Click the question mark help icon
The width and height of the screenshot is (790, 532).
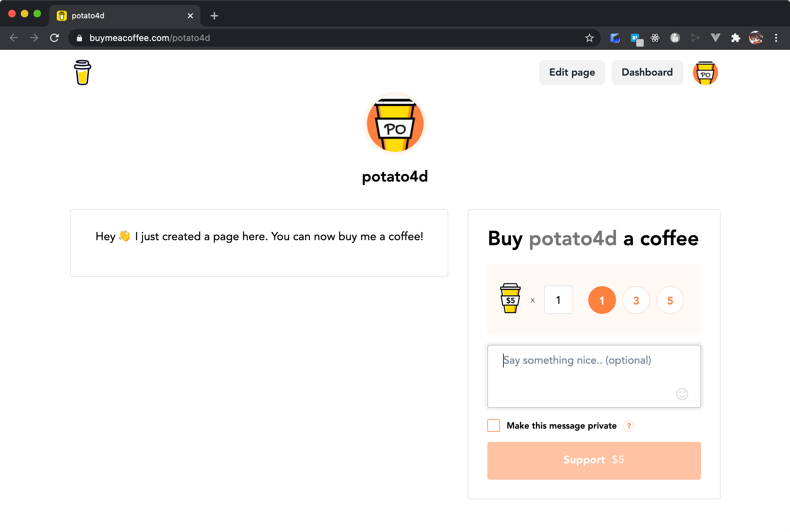629,426
